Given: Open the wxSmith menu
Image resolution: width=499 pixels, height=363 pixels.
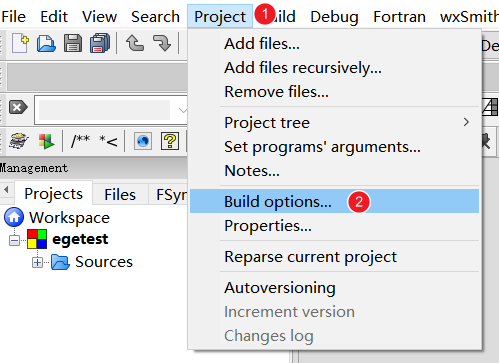Looking at the screenshot, I should [x=469, y=17].
